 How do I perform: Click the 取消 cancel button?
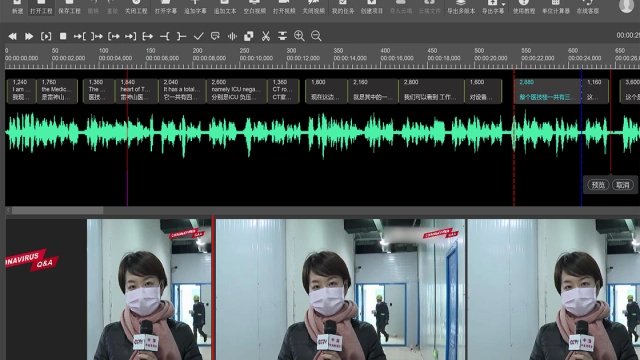pyautogui.click(x=622, y=185)
